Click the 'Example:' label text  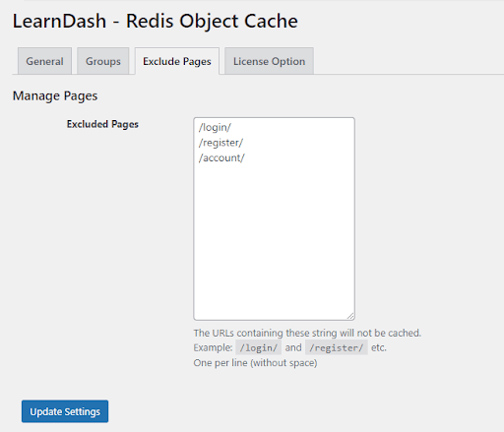[213, 347]
